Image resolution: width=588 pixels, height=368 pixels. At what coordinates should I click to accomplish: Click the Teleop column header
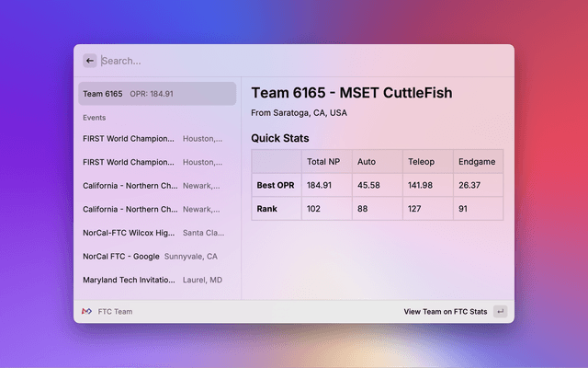[x=427, y=161]
